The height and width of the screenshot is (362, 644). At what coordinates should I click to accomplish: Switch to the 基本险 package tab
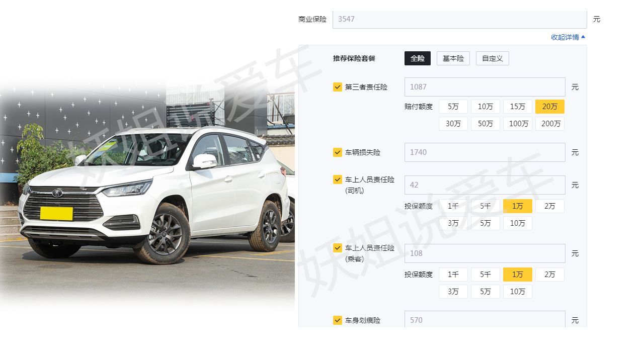click(x=453, y=58)
